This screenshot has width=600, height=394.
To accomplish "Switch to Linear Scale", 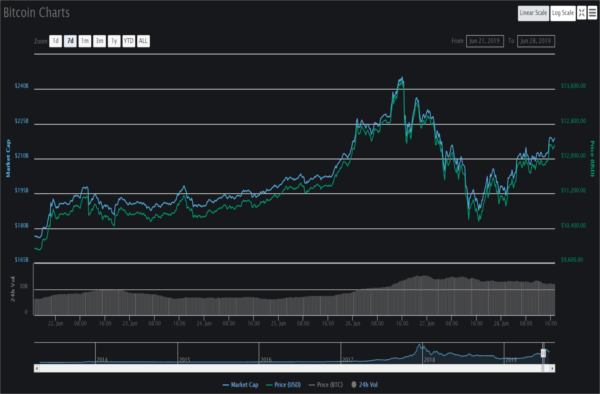I will [533, 13].
